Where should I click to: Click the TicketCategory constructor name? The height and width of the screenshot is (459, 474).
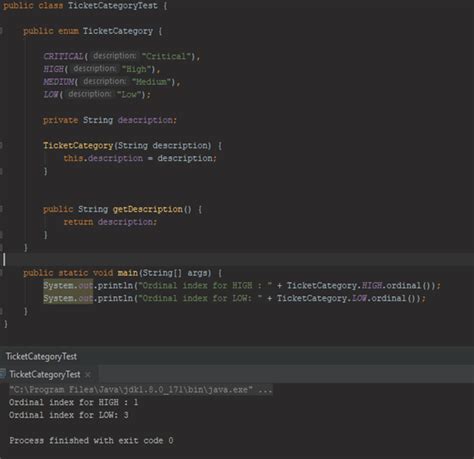coord(78,145)
